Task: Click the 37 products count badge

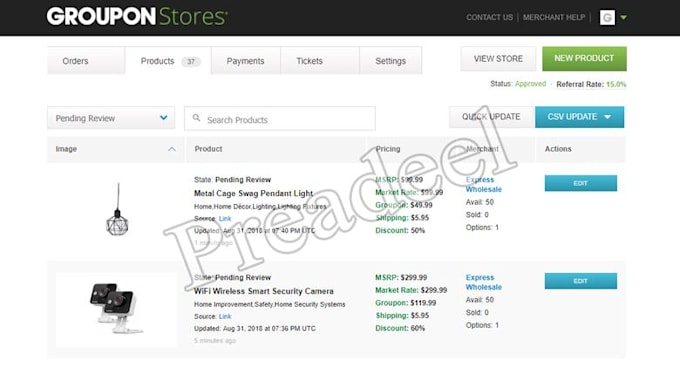Action: [x=191, y=62]
